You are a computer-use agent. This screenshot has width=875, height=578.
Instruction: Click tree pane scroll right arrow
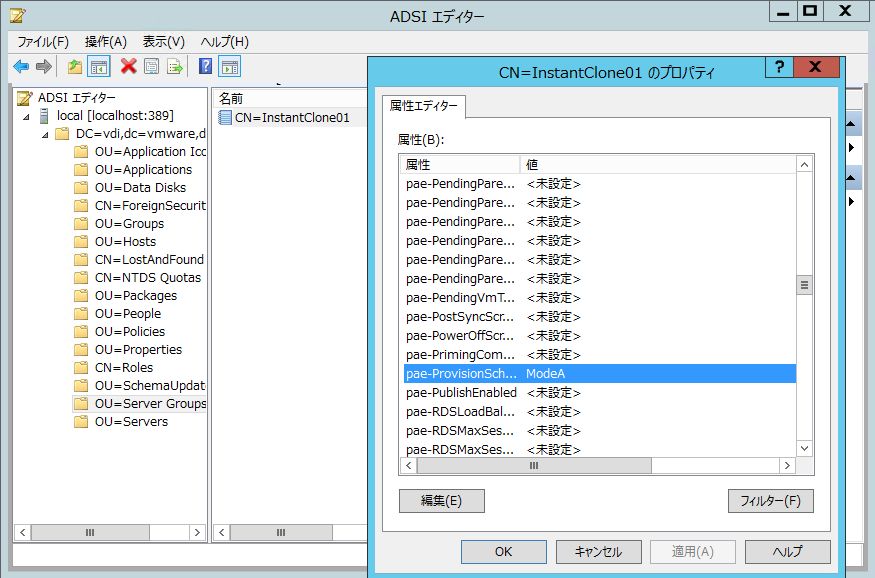[x=197, y=533]
